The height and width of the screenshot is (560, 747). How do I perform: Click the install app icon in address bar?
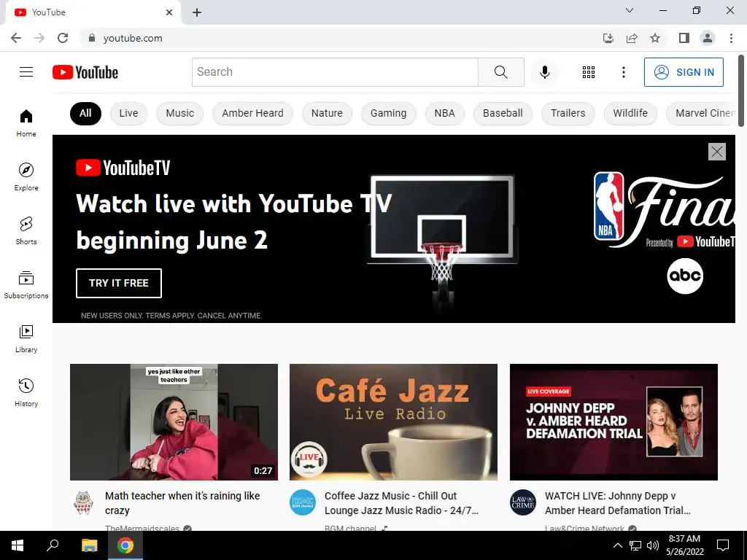[608, 38]
